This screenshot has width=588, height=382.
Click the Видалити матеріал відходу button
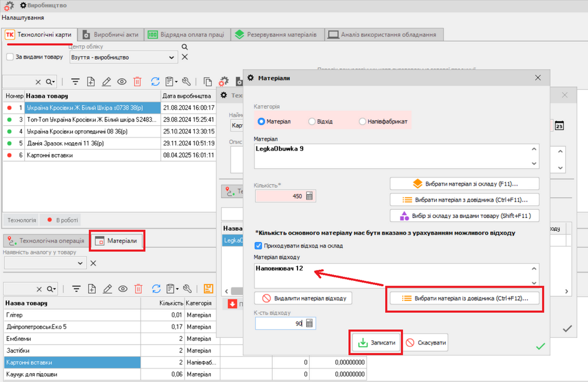coord(303,298)
